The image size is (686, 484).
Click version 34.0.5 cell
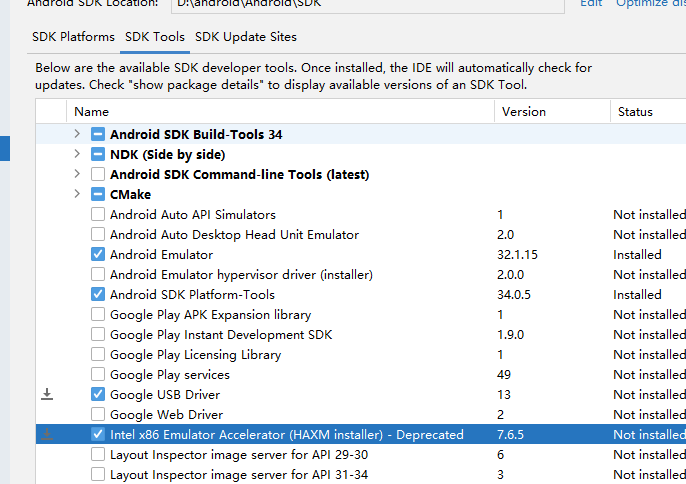[514, 295]
